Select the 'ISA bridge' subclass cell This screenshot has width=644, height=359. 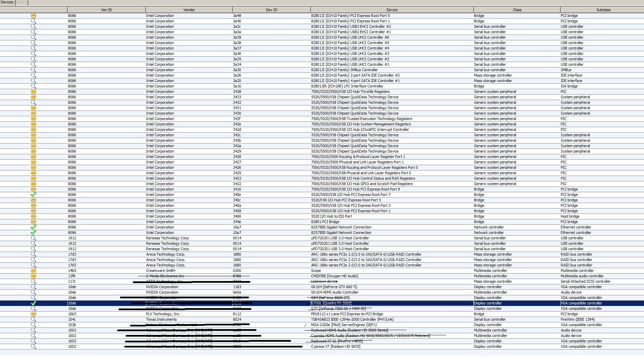tap(602, 86)
